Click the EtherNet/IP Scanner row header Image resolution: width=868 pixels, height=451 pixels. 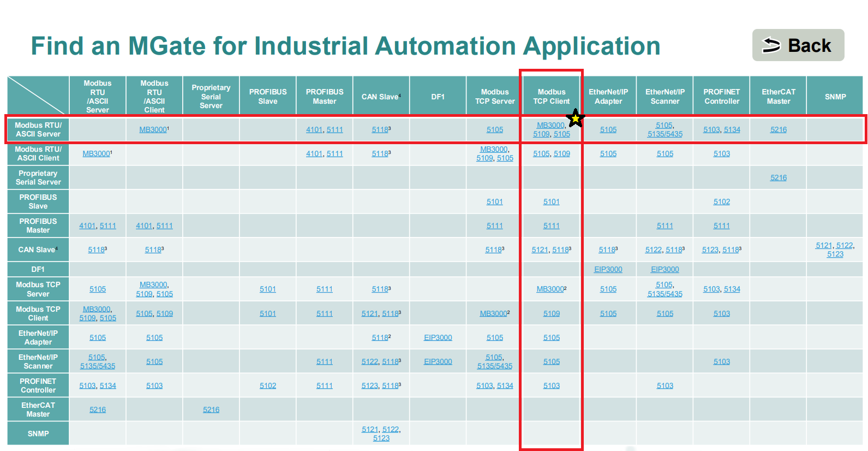tap(38, 361)
